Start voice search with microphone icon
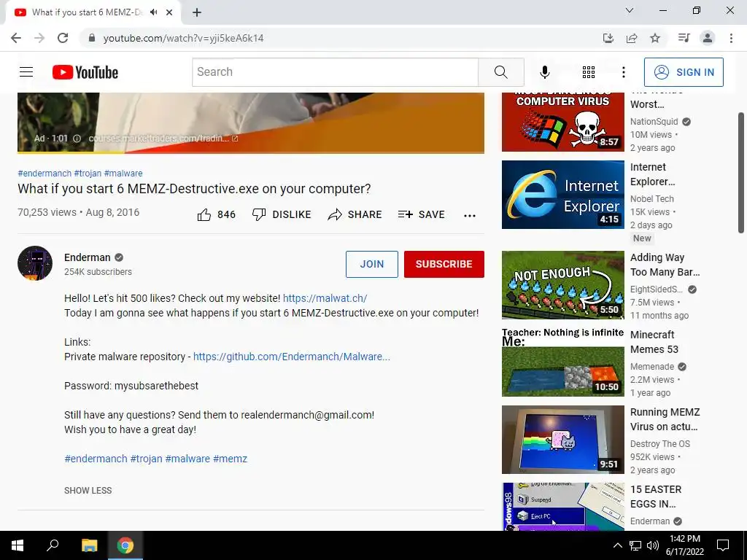Screen dimensions: 747x560 544,72
